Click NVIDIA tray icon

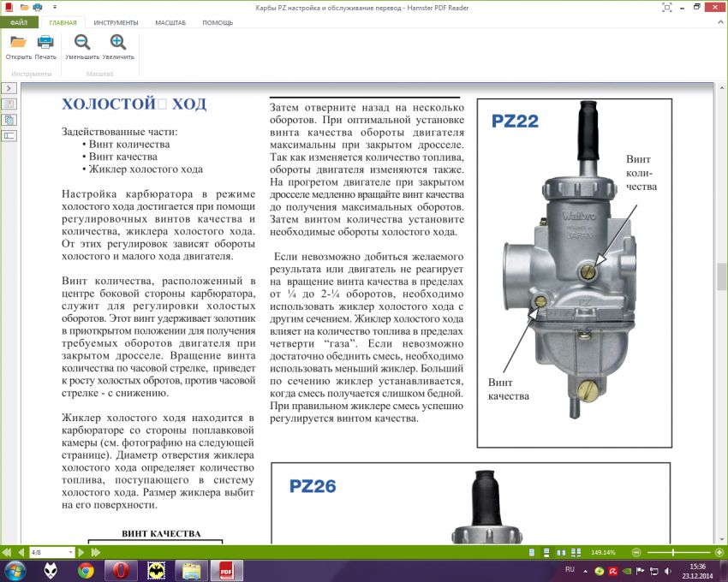(x=627, y=572)
